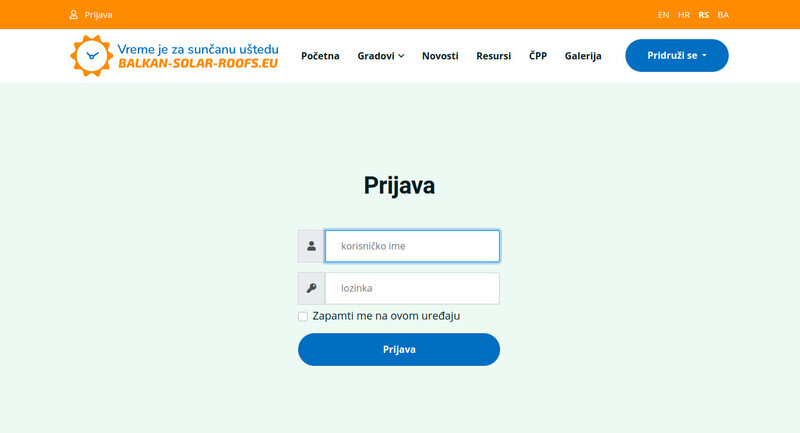Switch language to EN
Image resolution: width=800 pixels, height=433 pixels.
(x=663, y=15)
